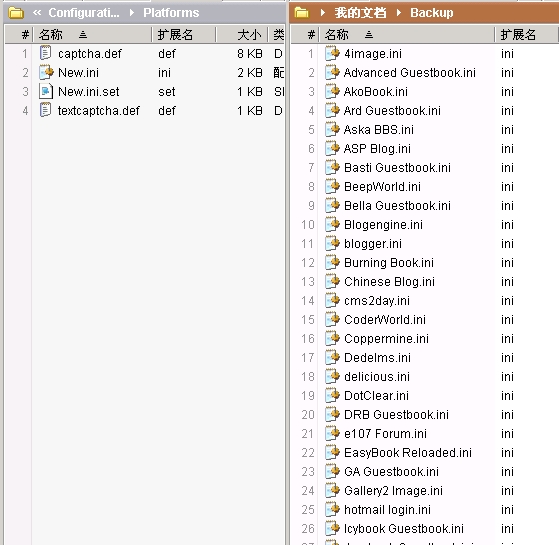Select the blogger.ini file icon
Screen dimensions: 559x545
(332, 243)
